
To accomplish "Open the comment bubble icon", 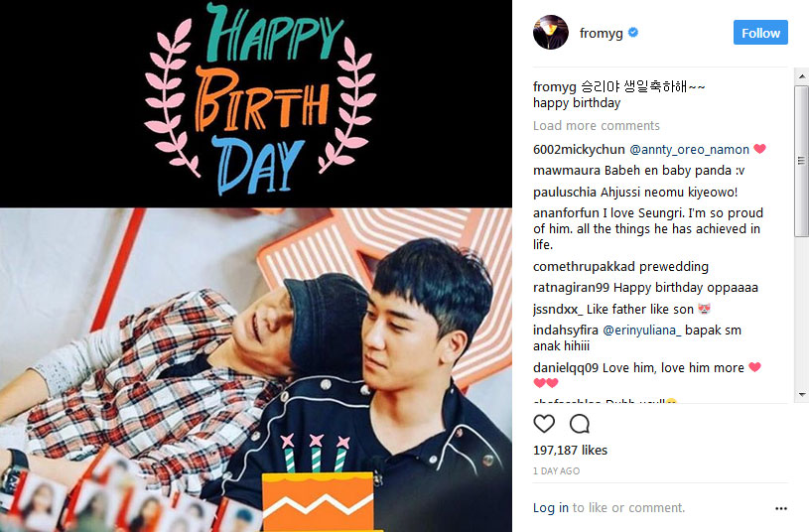I will point(580,424).
